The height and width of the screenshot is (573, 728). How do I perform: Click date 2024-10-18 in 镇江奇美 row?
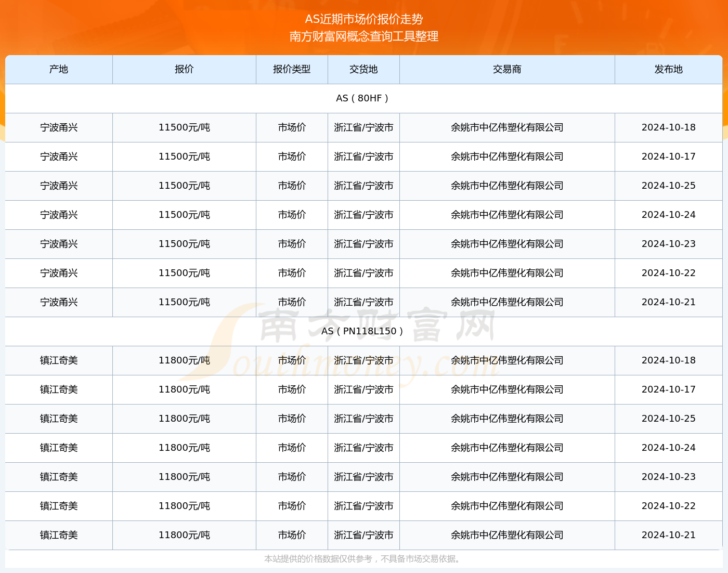point(668,360)
